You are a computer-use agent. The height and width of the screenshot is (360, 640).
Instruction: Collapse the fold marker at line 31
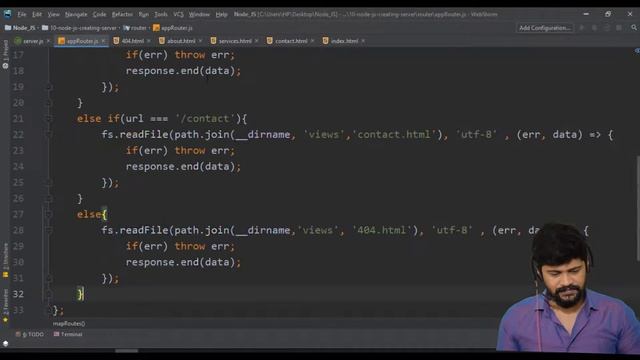point(49,278)
